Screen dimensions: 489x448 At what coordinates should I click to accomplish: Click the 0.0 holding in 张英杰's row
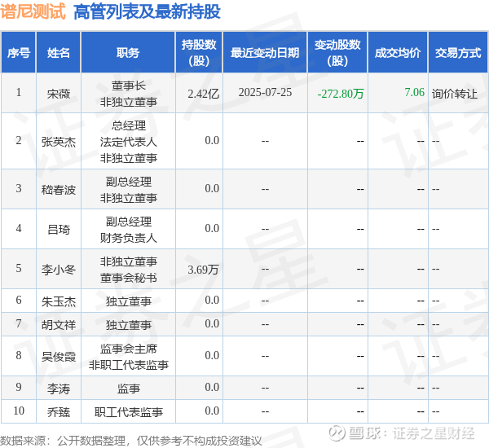[212, 141]
